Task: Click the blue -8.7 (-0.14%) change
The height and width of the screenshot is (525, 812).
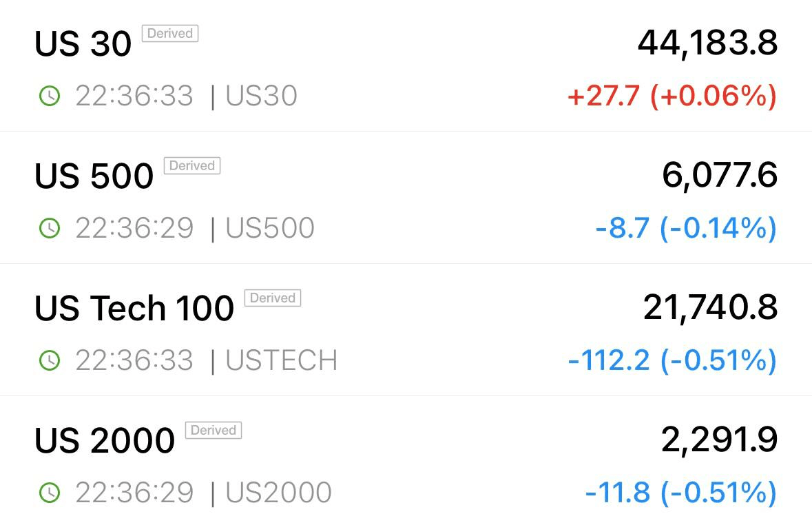Action: click(686, 229)
